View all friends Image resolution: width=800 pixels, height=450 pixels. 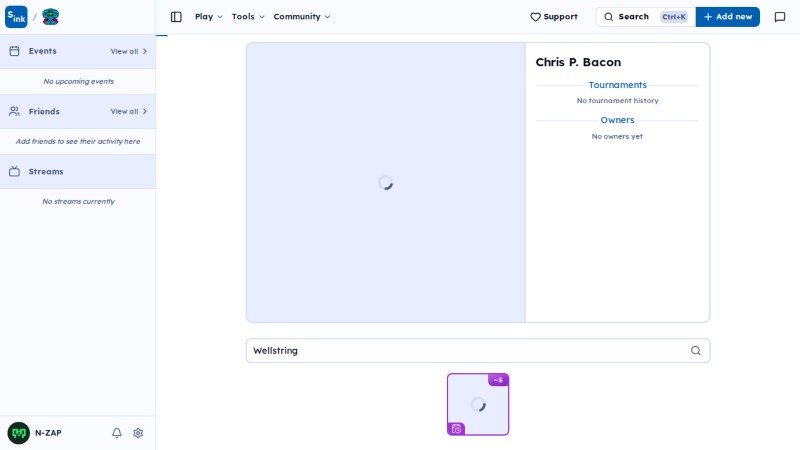point(129,111)
